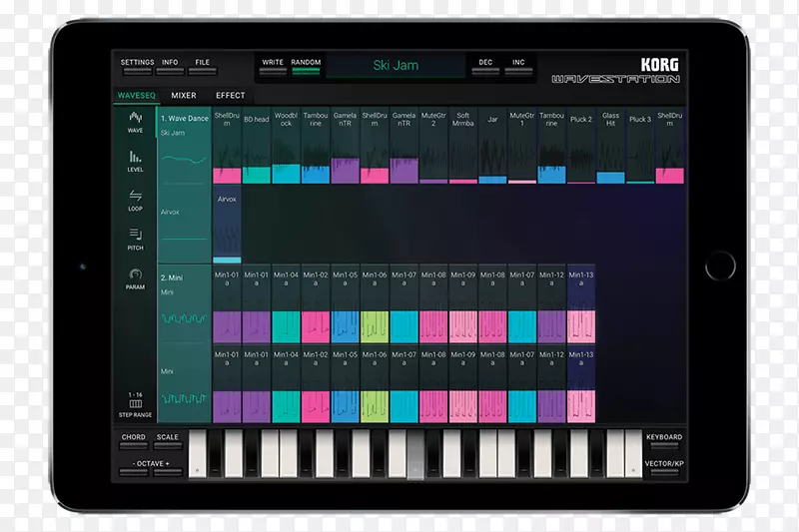Image resolution: width=799 pixels, height=532 pixels.
Task: Select the upper Min1-12a purple step
Action: click(552, 303)
